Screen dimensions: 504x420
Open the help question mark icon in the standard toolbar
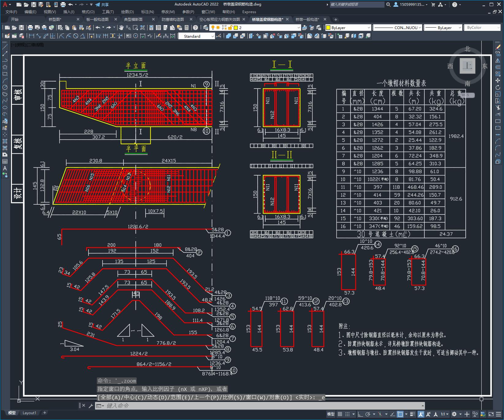click(x=195, y=28)
